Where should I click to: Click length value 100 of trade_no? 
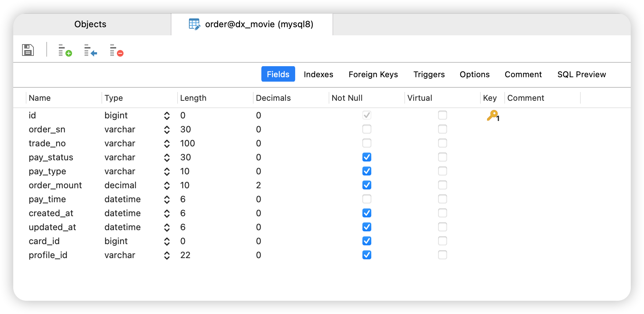point(187,143)
